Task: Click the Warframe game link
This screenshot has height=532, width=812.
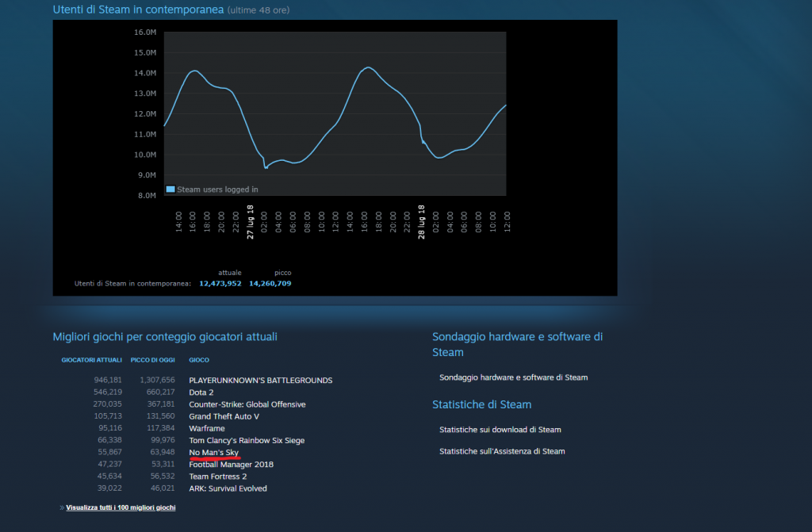Action: click(x=207, y=428)
